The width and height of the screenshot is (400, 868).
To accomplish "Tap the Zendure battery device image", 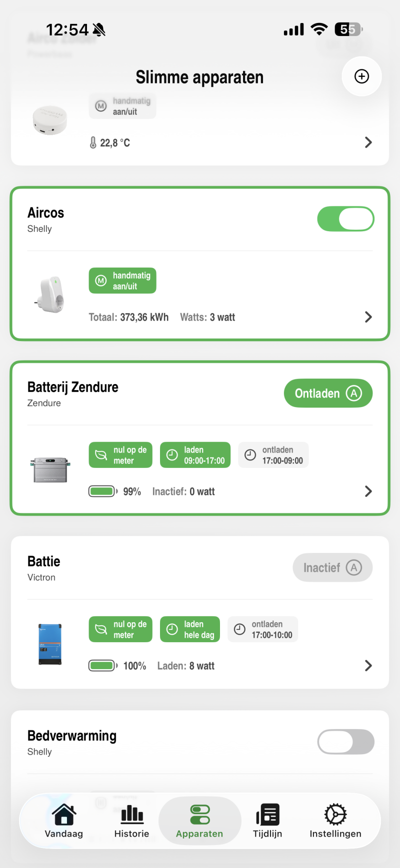I will pos(50,469).
